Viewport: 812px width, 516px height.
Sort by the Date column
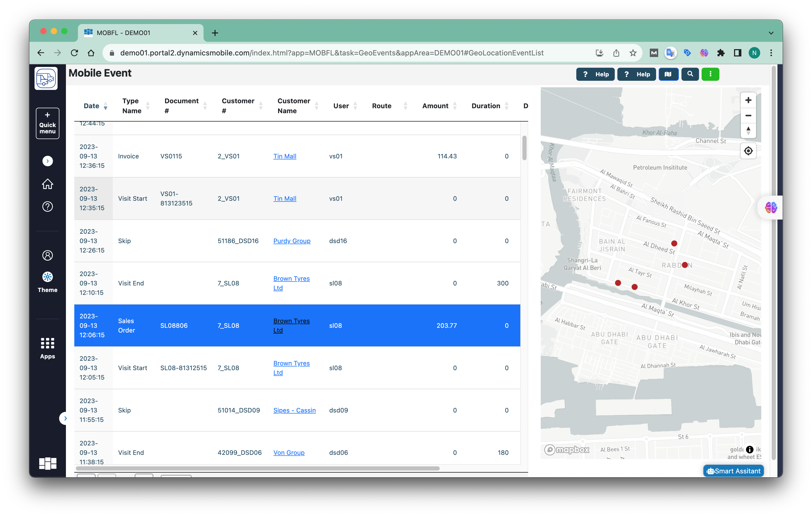(x=95, y=106)
